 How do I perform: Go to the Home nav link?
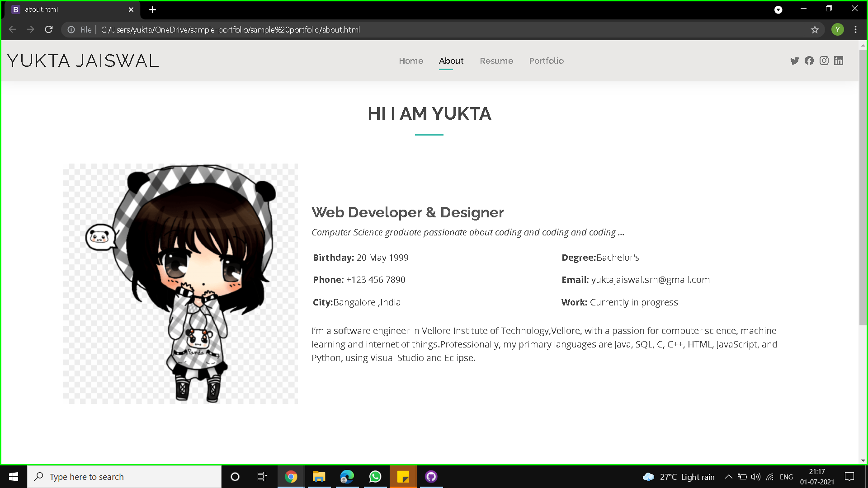[x=411, y=61]
